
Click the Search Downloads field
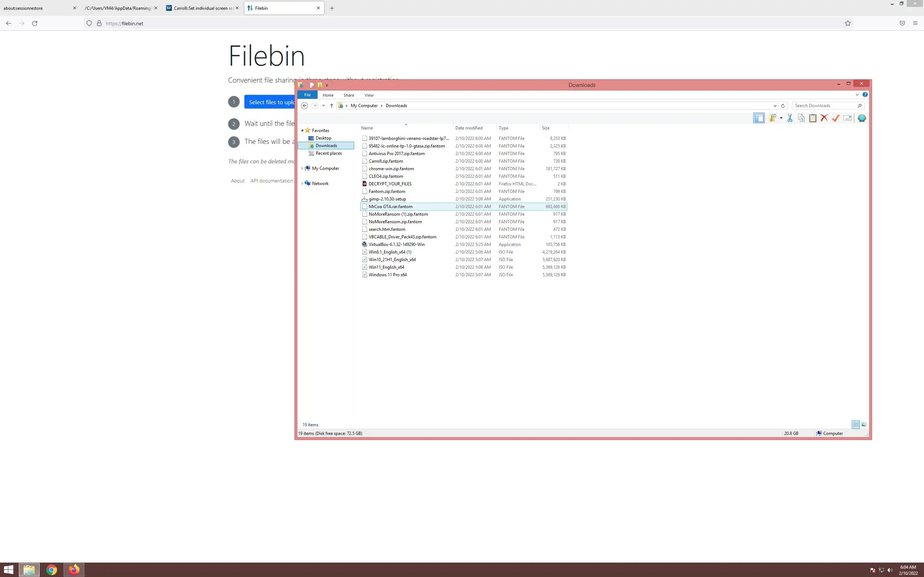tap(825, 106)
